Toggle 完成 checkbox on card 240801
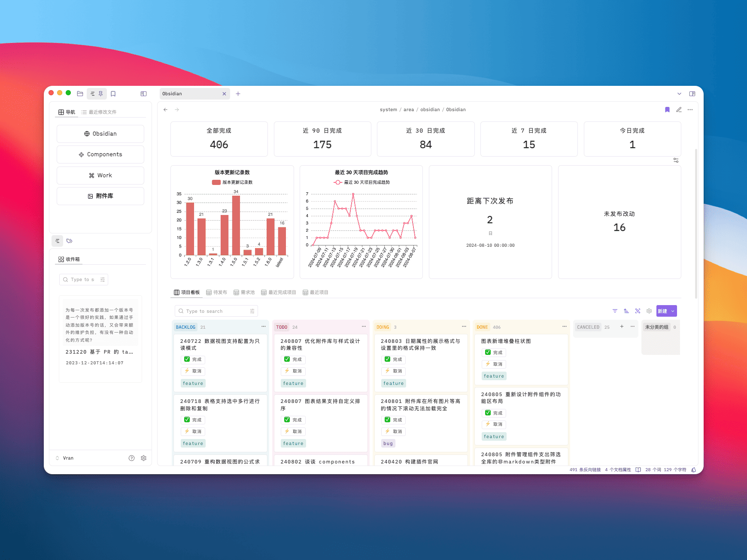 tap(387, 420)
